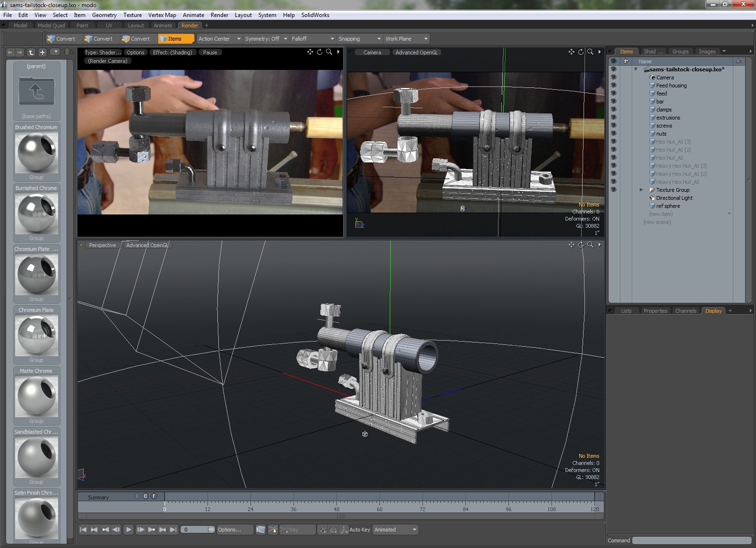This screenshot has width=756, height=548.
Task: Hide the Feed housing item
Action: tap(613, 86)
